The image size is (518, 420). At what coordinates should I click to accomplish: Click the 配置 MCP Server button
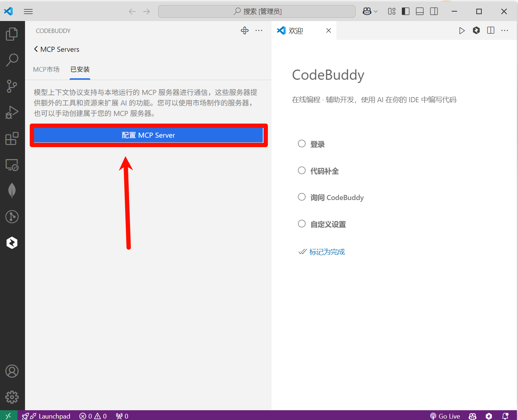149,135
